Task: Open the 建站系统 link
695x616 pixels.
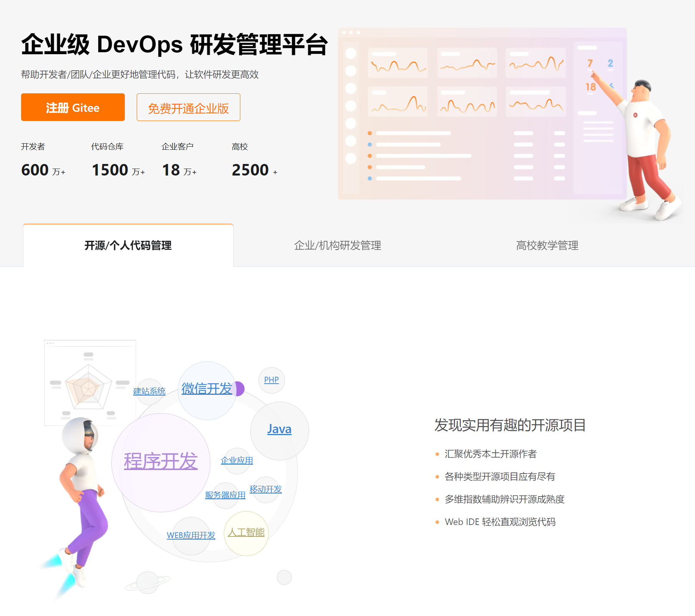Action: click(x=149, y=391)
